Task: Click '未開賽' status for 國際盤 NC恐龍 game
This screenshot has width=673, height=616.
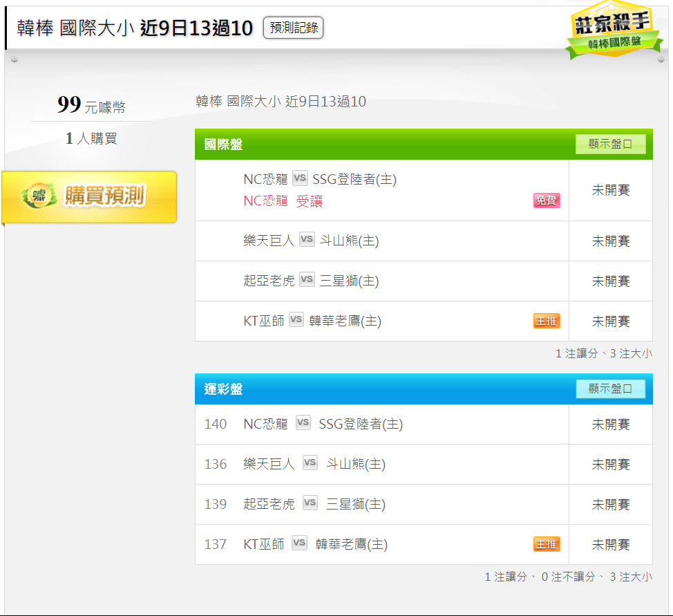Action: [611, 190]
